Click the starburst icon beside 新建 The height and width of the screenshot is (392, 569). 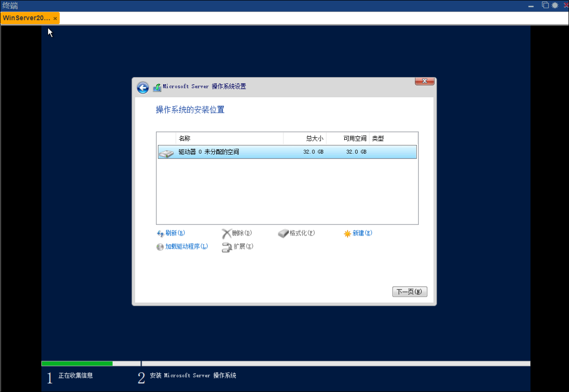[347, 234]
